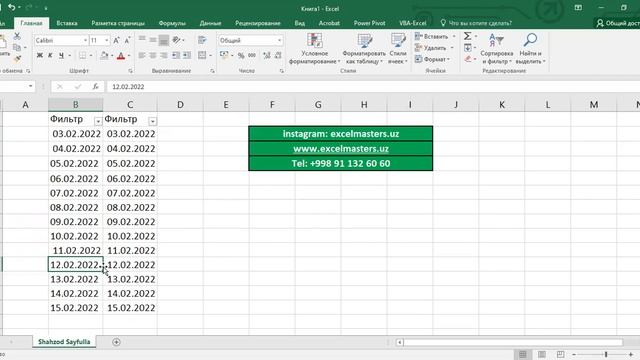Open Найти и выделить menu
This screenshot has height=360, width=640.
pyautogui.click(x=530, y=49)
